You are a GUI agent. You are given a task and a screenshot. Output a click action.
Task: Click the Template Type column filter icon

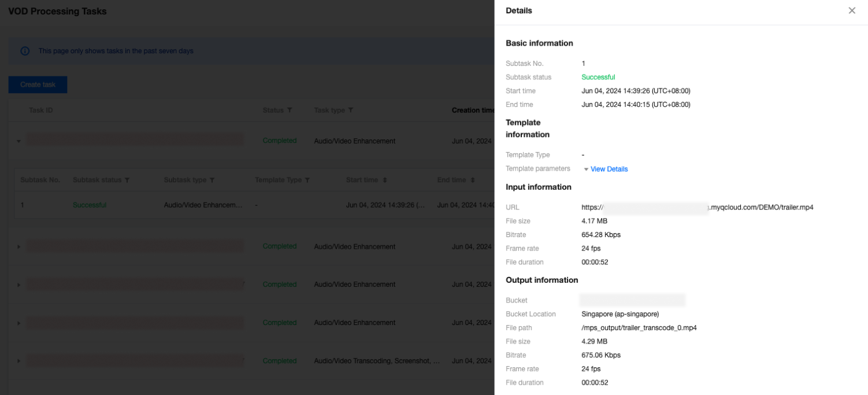tap(307, 180)
